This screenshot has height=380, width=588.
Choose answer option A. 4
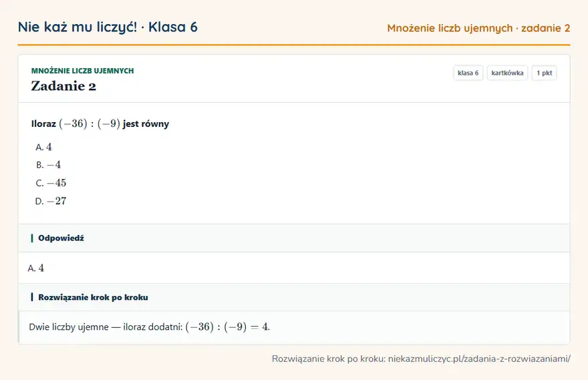(44, 147)
